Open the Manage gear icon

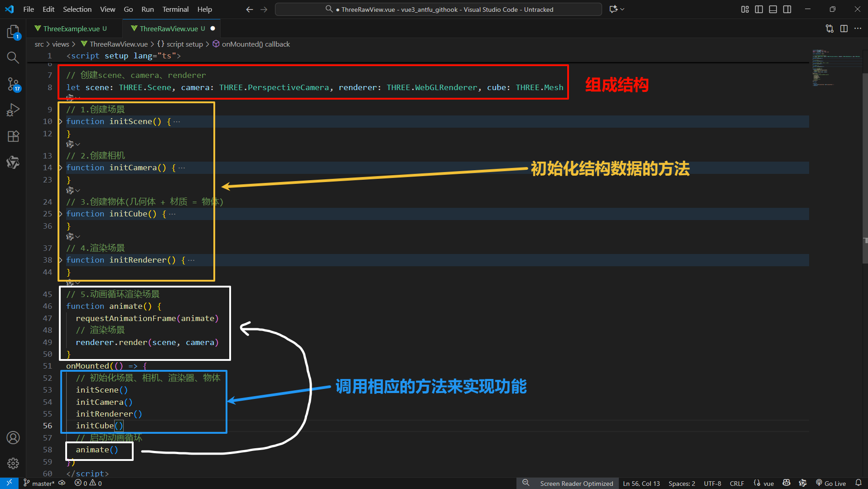click(x=13, y=463)
